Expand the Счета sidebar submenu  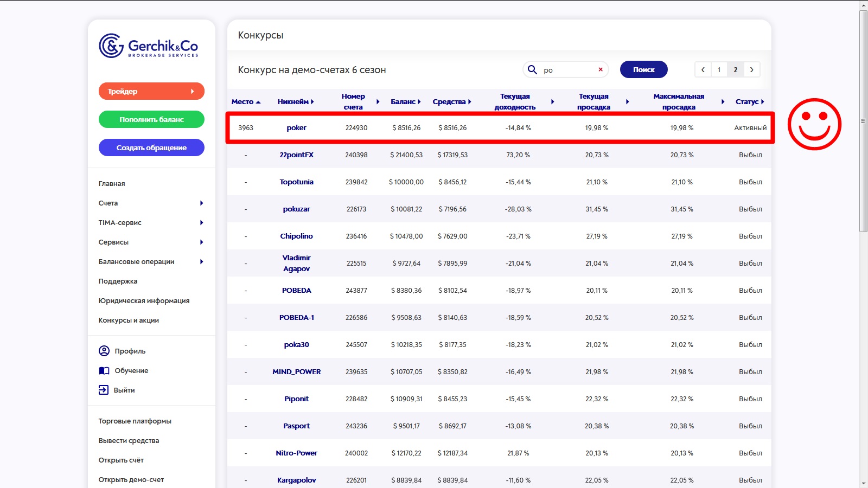(201, 203)
